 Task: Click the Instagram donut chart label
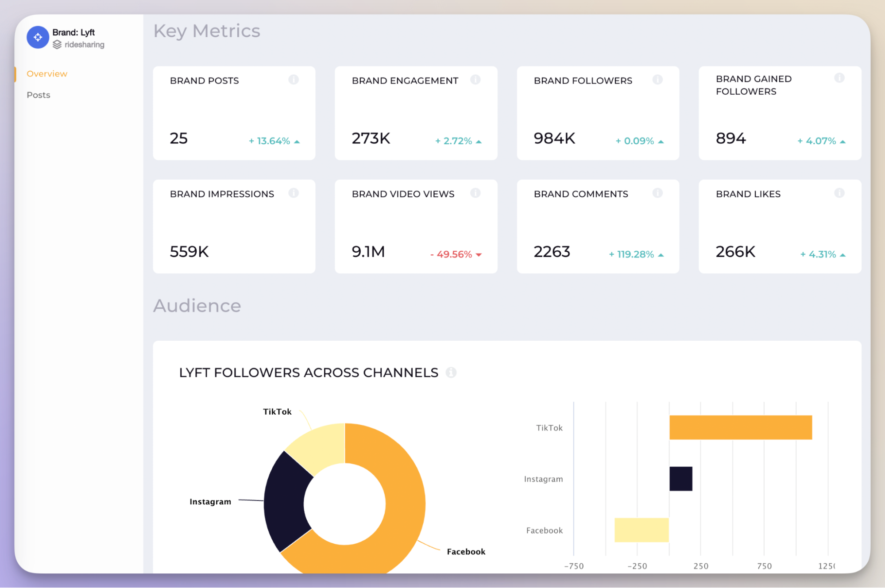click(210, 502)
